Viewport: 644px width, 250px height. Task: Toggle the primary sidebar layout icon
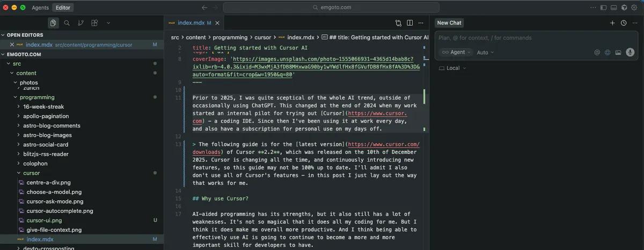point(603,8)
